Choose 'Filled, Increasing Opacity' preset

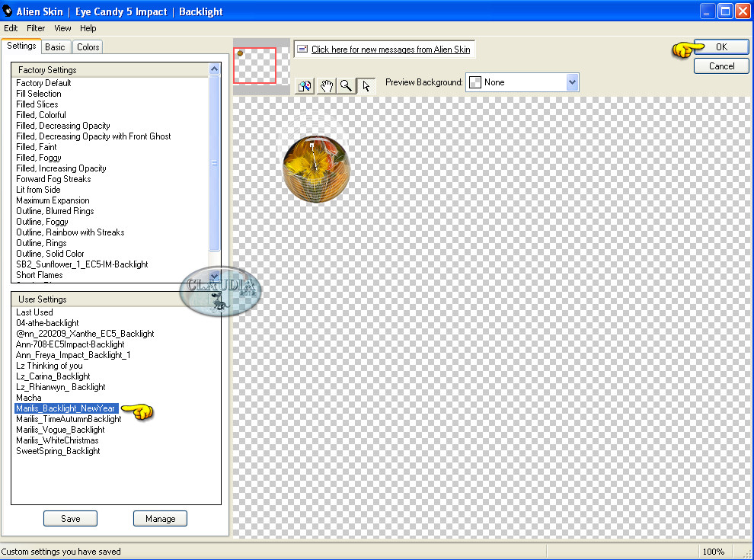pyautogui.click(x=61, y=168)
